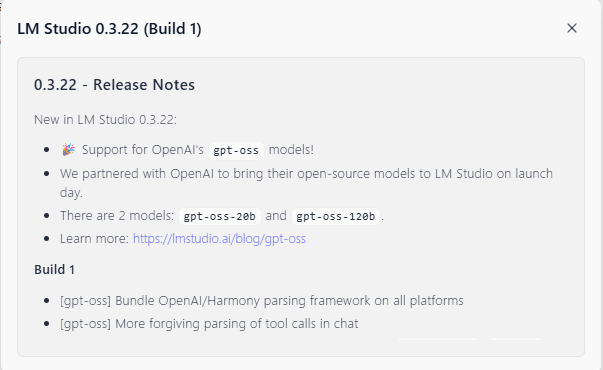
Task: Select the gpt-oss-120b code tag
Action: 336,216
